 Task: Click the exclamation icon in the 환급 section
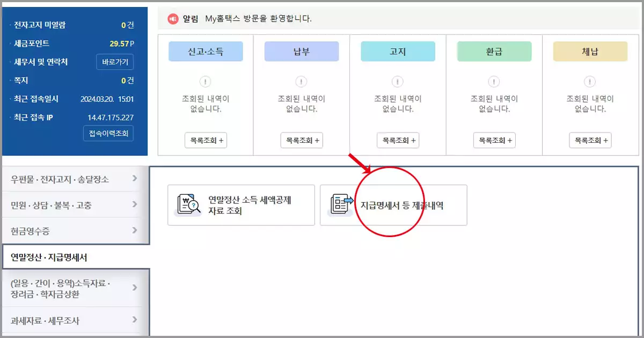click(x=494, y=82)
